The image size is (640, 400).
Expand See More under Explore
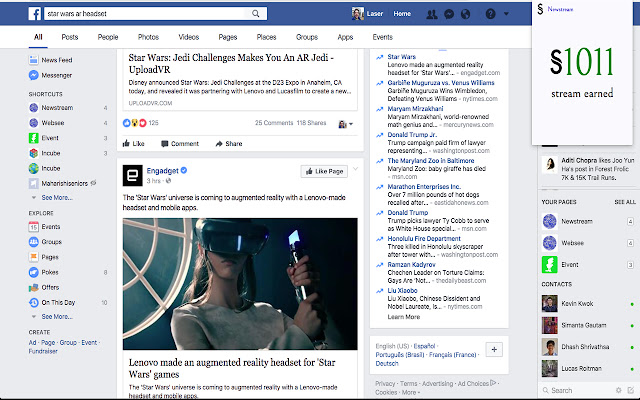pos(57,317)
